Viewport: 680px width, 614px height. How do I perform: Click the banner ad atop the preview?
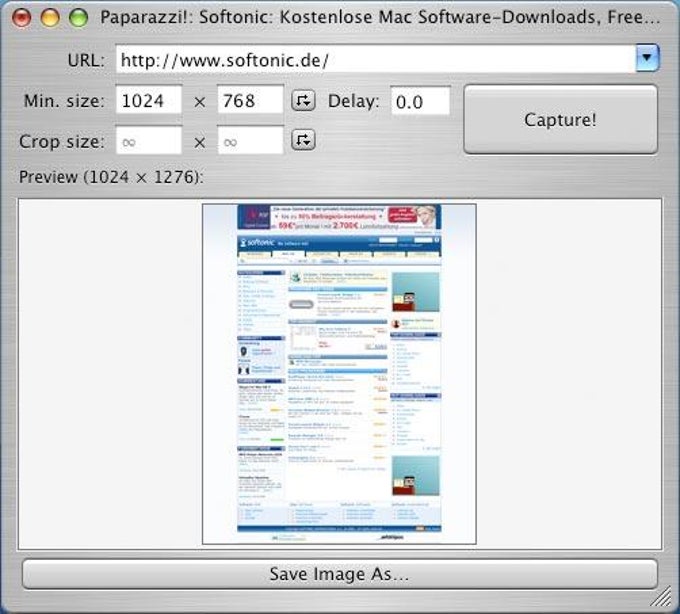pyautogui.click(x=339, y=217)
